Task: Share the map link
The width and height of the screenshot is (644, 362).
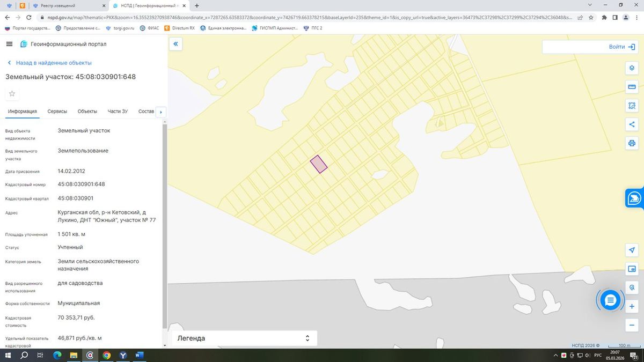Action: click(632, 124)
